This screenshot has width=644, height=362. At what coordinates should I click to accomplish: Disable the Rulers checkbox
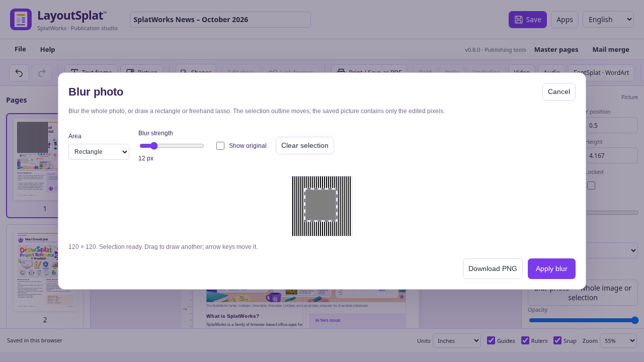tap(525, 340)
